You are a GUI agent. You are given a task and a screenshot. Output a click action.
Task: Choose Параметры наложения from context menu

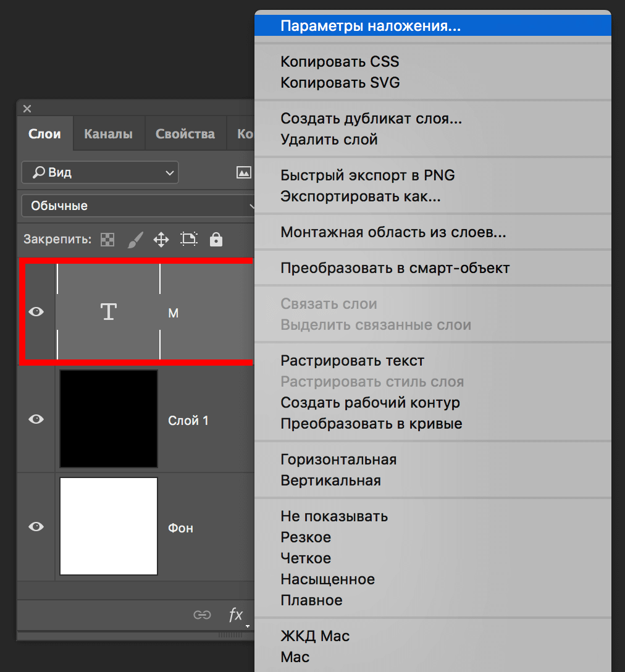click(x=371, y=26)
